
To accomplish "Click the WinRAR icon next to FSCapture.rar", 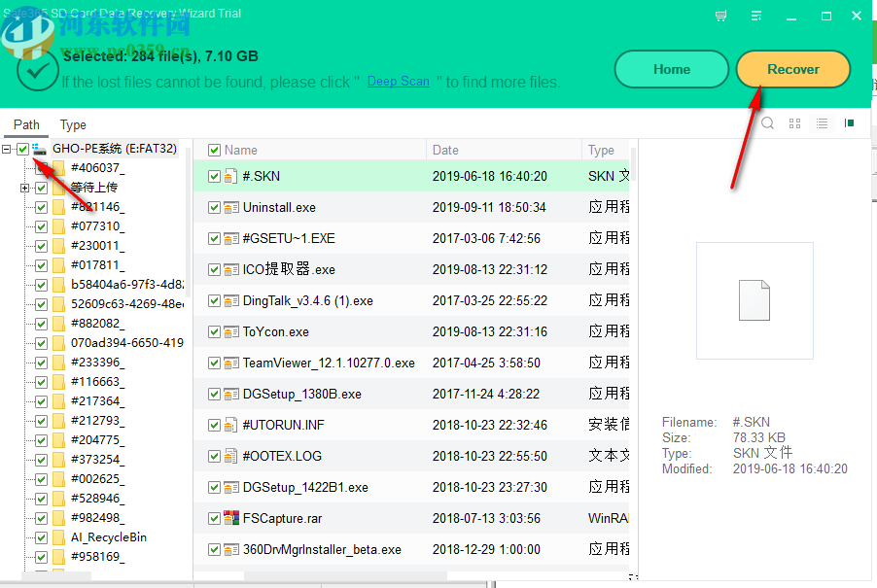I will [x=229, y=518].
